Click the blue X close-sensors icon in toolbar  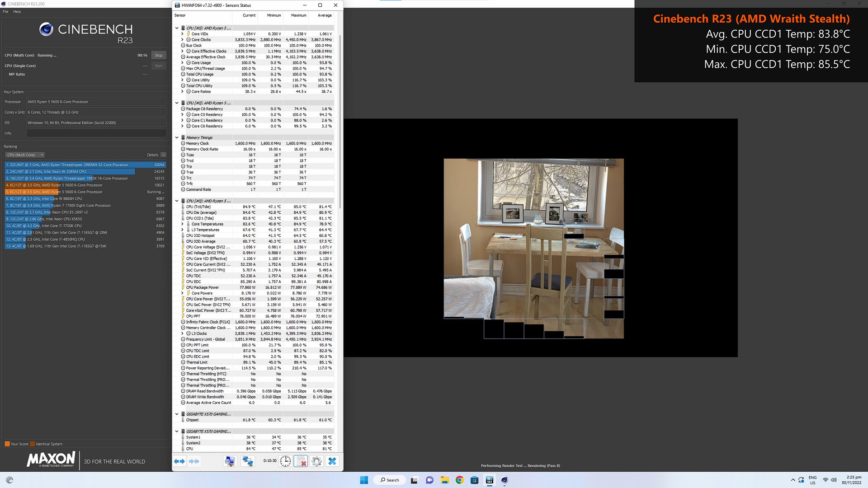(332, 461)
